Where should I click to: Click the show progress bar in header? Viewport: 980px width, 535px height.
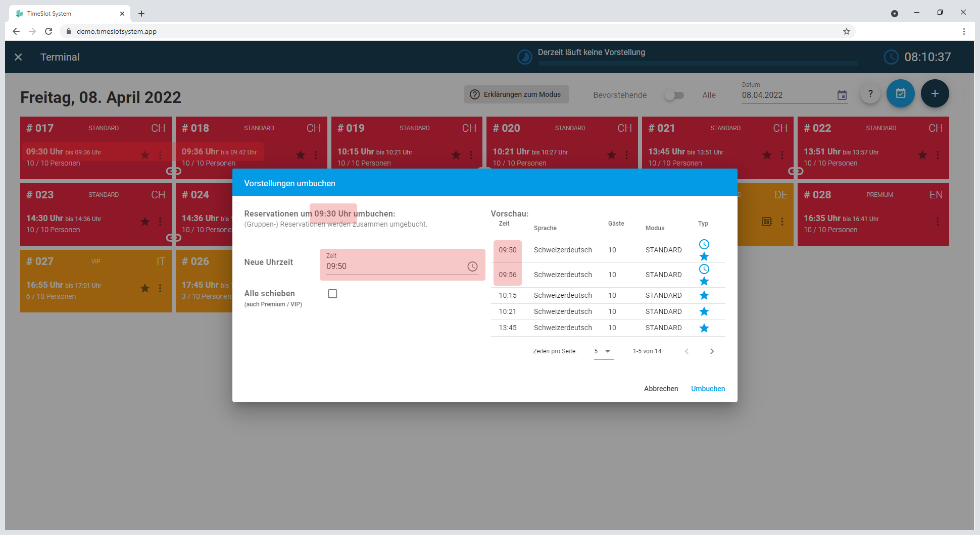click(x=698, y=64)
